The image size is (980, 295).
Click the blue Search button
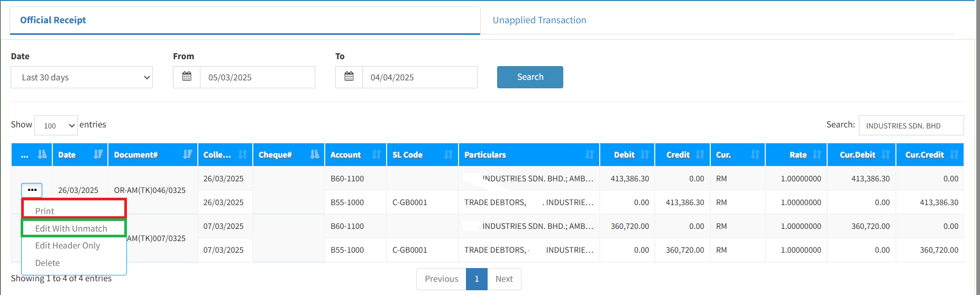click(x=530, y=77)
